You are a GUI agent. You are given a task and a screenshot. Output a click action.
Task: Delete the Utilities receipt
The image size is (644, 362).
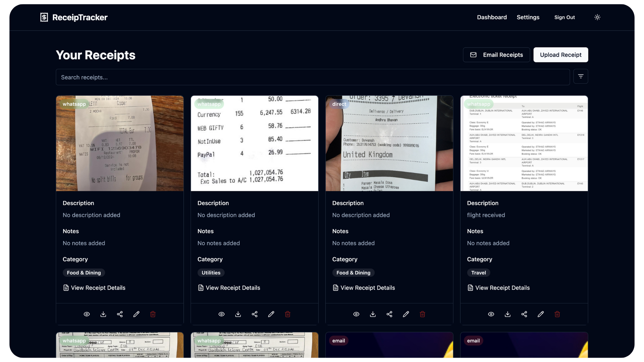288,314
